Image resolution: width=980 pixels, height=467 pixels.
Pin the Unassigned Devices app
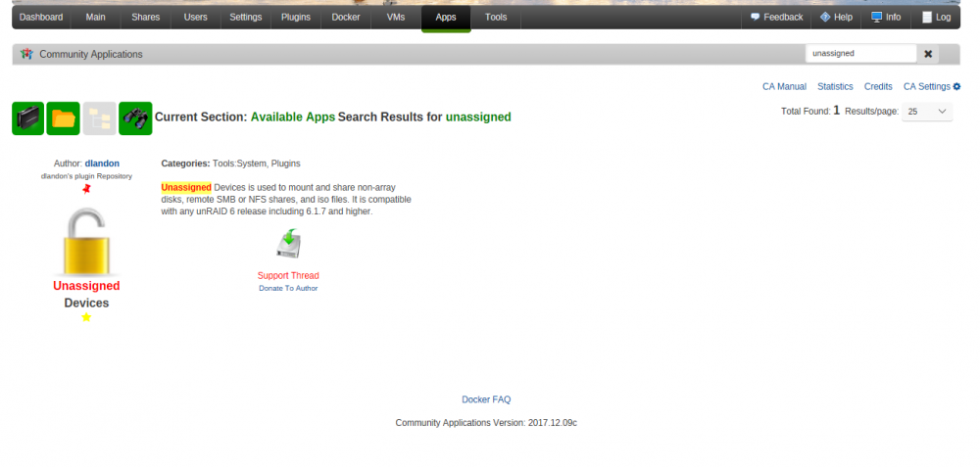click(x=86, y=189)
